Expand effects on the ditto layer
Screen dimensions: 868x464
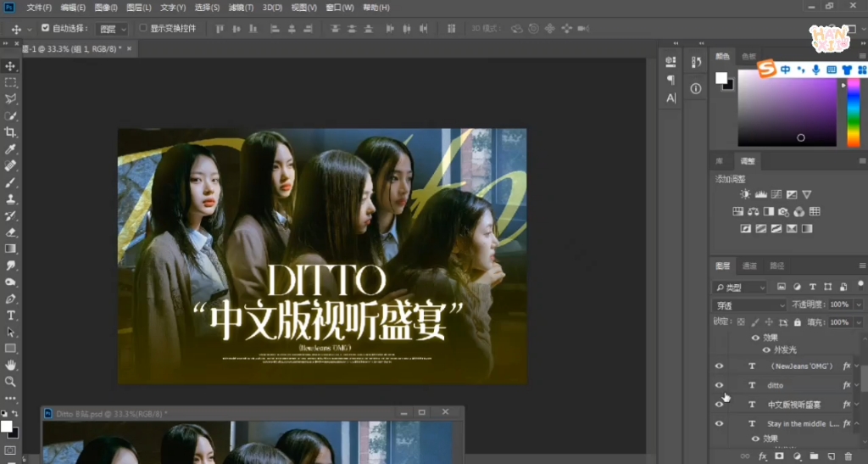(x=857, y=385)
